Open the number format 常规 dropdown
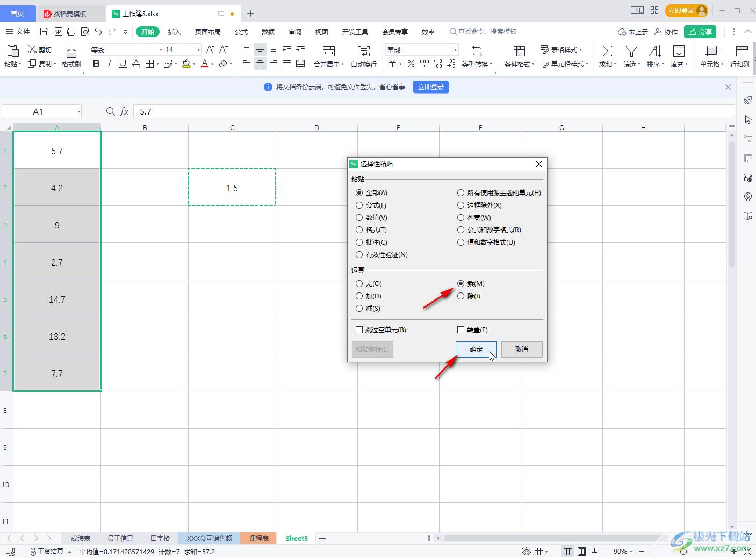The width and height of the screenshot is (756, 557). [x=455, y=49]
